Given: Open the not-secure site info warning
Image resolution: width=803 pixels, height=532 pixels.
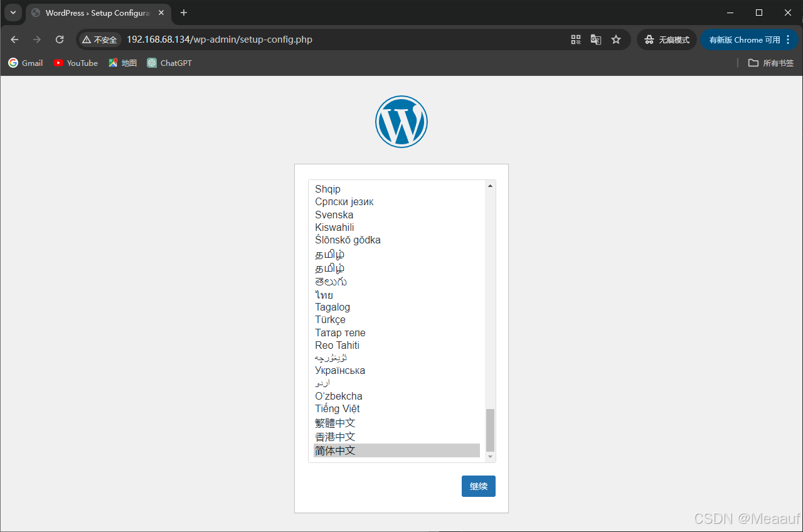Looking at the screenshot, I should click(x=99, y=40).
